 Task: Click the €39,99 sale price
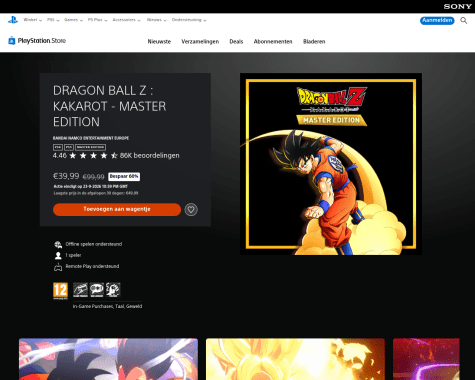(x=66, y=176)
